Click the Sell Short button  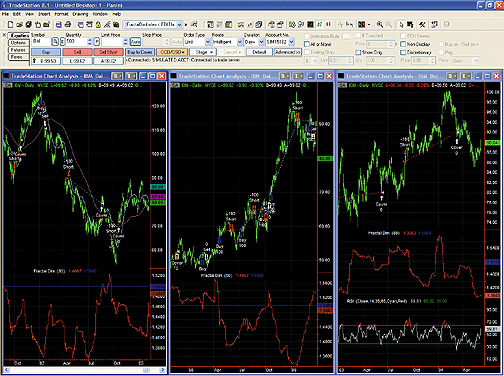108,52
